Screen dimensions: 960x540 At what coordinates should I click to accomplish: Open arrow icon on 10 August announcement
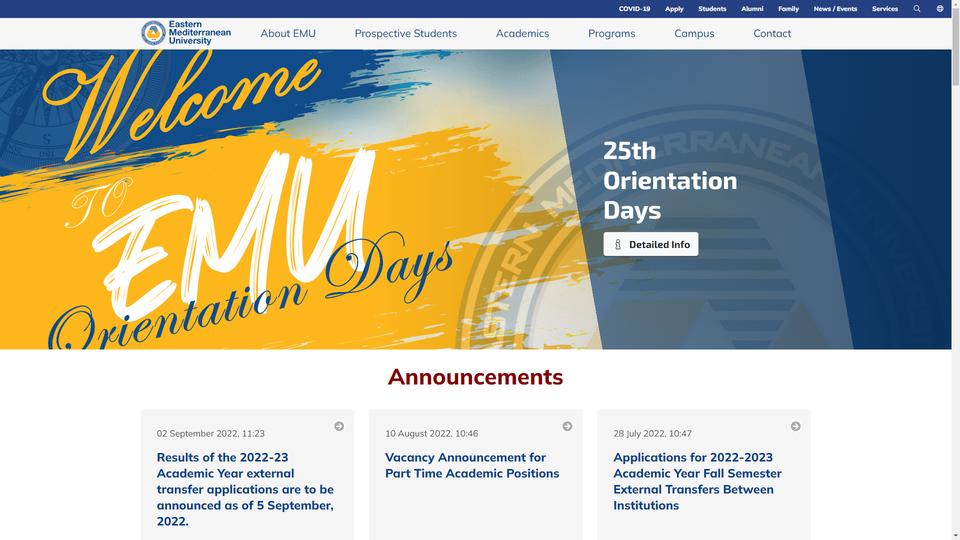click(568, 426)
